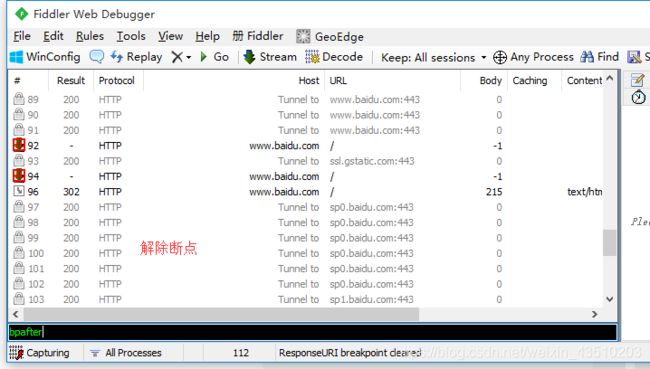
Task: Click the Fiddler menu item
Action: tap(258, 36)
